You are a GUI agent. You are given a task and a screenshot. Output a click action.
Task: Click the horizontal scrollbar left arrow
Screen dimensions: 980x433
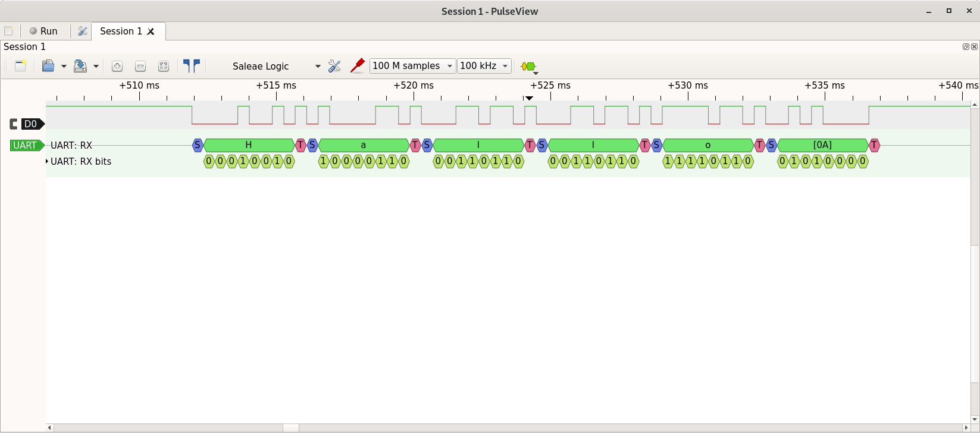(x=50, y=428)
